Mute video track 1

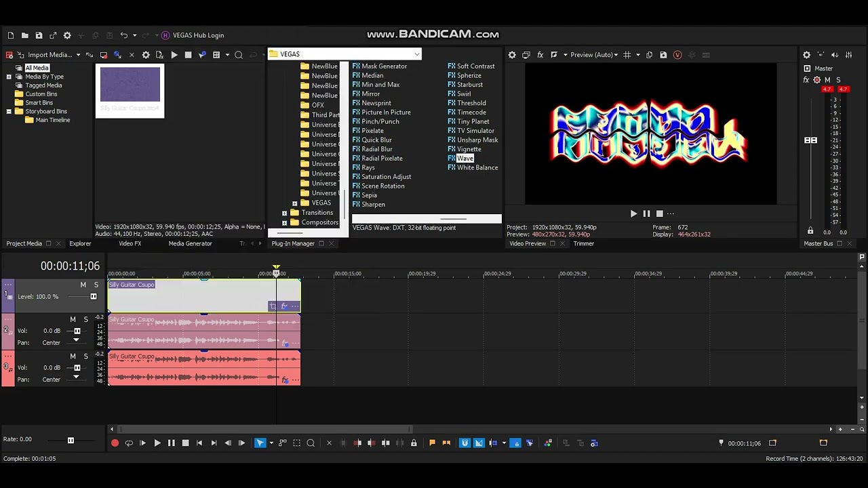click(83, 285)
